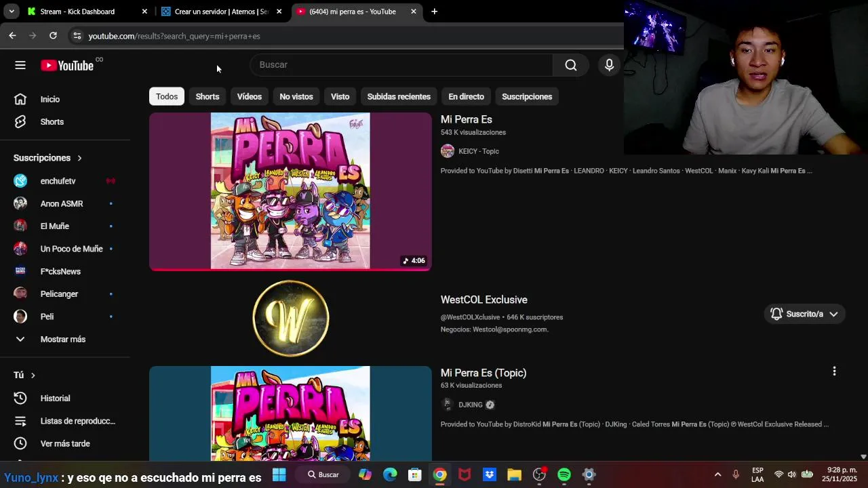
Task: Select the No vistos filter chip
Action: (296, 97)
